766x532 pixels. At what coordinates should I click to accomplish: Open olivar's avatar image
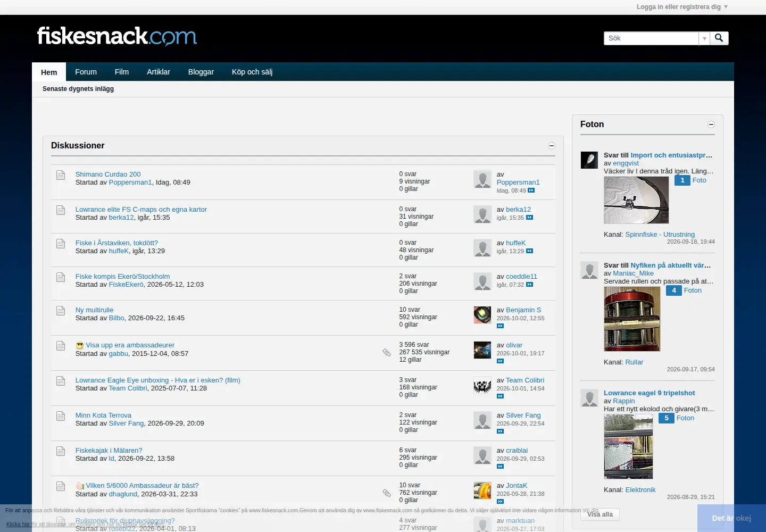tap(482, 350)
